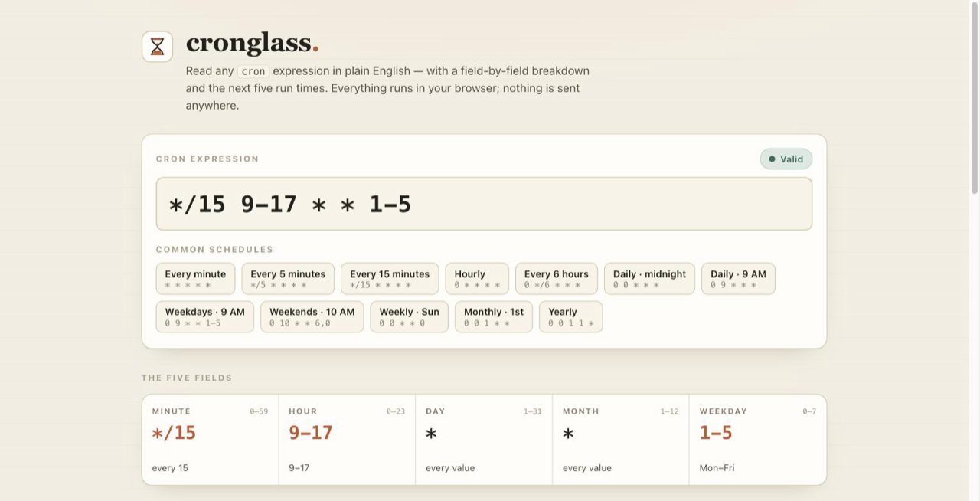
Task: Click the cronglass hourglass logo icon
Action: tap(157, 47)
